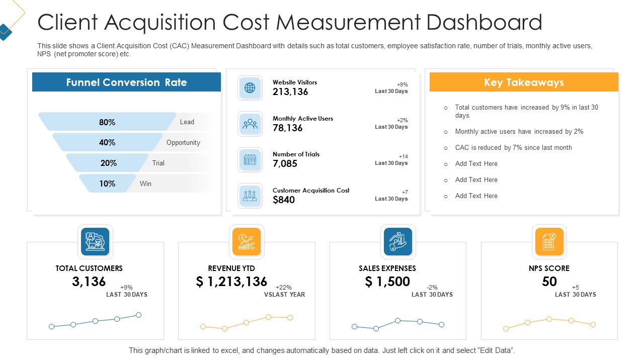Select 'CAC is reduced by 7%' bullet
This screenshot has height=362, width=644.
click(x=514, y=148)
